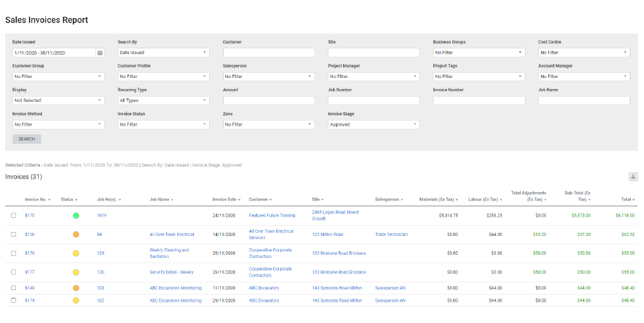
Task: Open 123 Milton Road site link
Action: click(328, 234)
